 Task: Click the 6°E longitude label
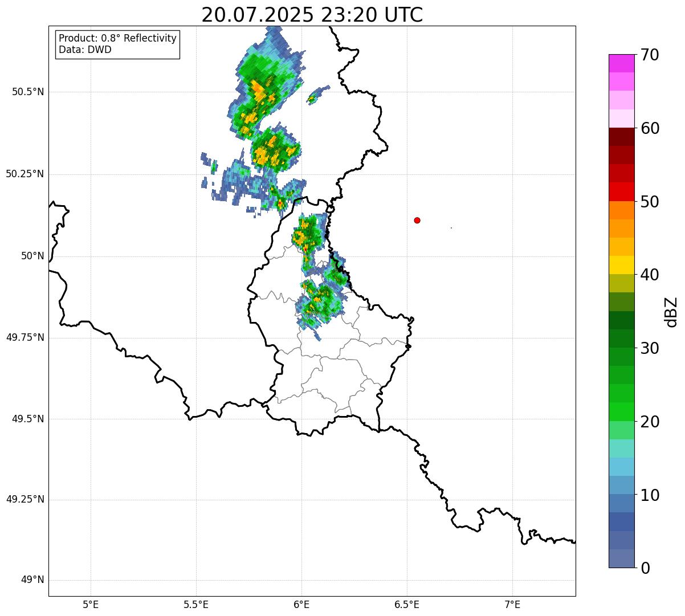tap(301, 605)
